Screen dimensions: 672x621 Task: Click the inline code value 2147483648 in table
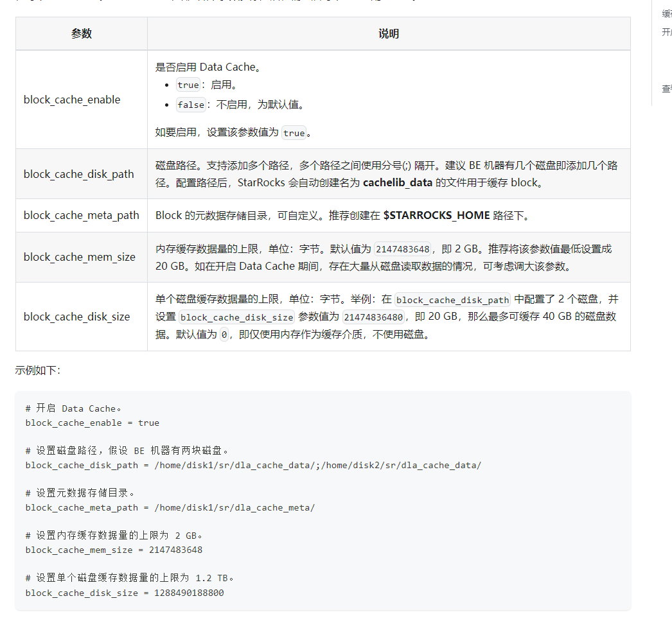coord(402,249)
